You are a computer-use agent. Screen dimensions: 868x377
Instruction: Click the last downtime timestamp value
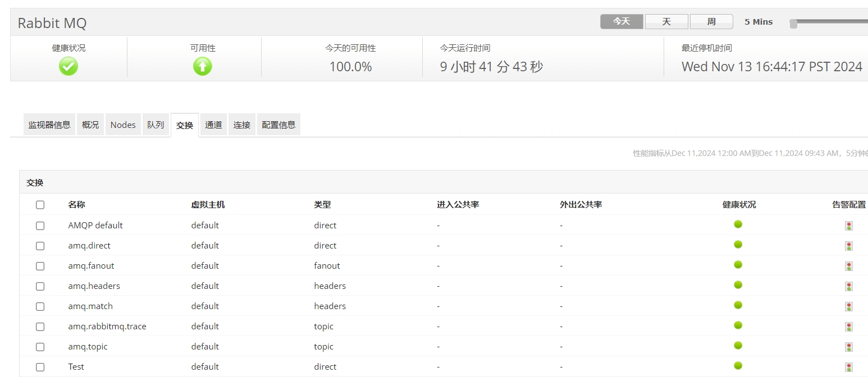click(x=772, y=67)
